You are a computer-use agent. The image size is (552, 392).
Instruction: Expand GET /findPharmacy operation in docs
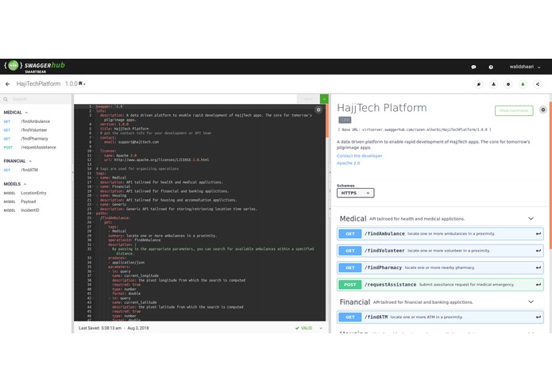point(440,267)
